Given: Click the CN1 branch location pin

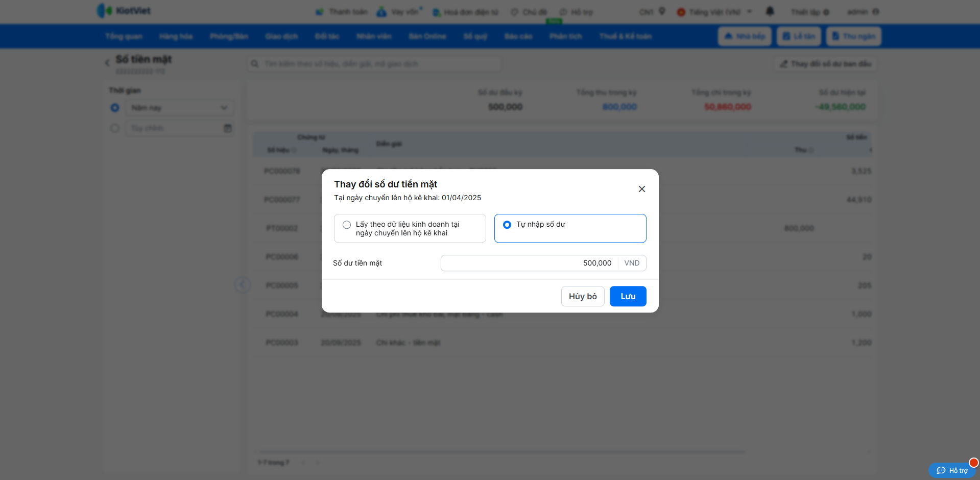Looking at the screenshot, I should [662, 11].
